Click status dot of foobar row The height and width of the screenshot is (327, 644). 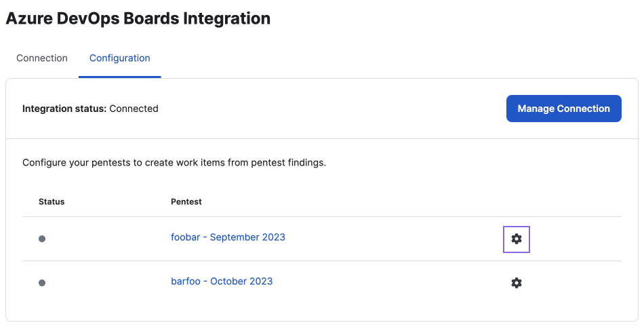(x=42, y=239)
